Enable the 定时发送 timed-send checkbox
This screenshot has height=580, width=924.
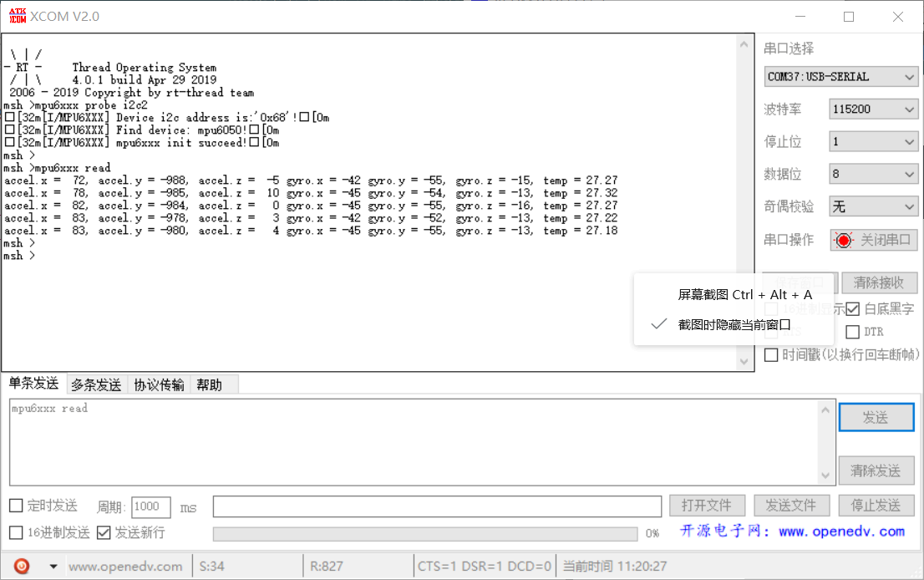click(13, 506)
